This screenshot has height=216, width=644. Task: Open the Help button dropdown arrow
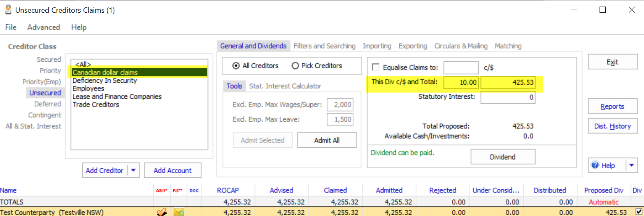[x=632, y=165]
